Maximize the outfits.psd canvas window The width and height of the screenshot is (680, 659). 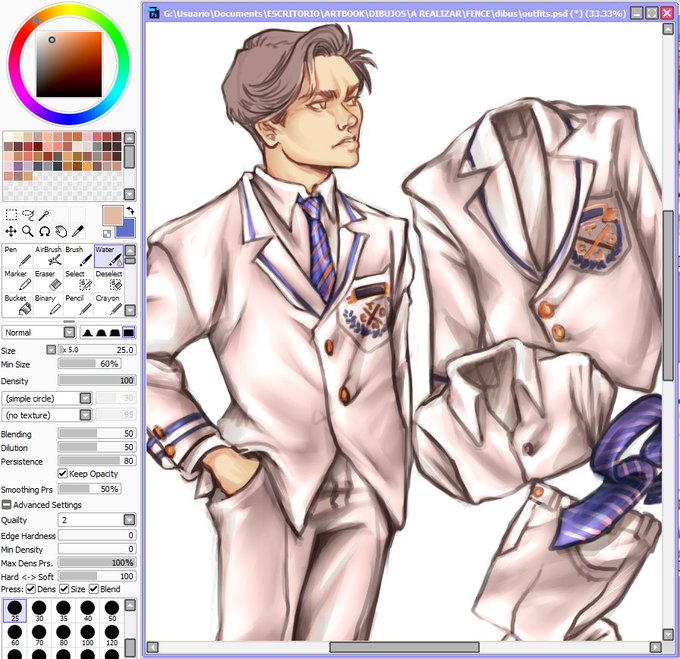(652, 13)
